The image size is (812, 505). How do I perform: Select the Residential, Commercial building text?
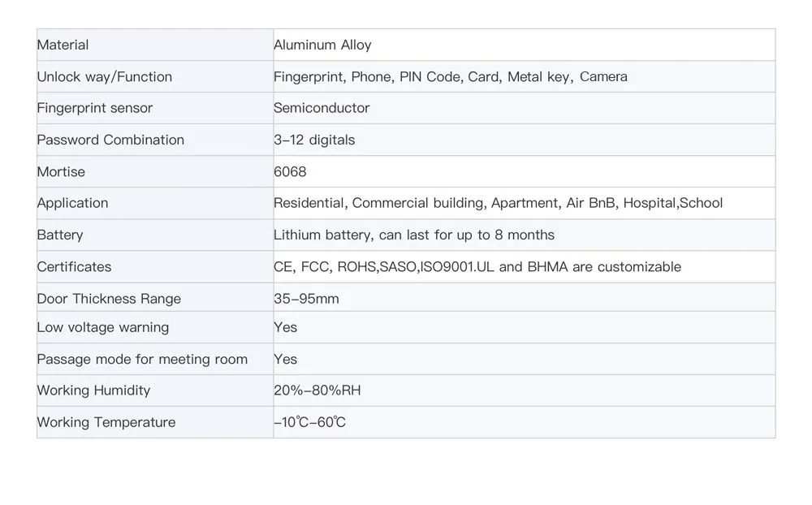coord(379,203)
